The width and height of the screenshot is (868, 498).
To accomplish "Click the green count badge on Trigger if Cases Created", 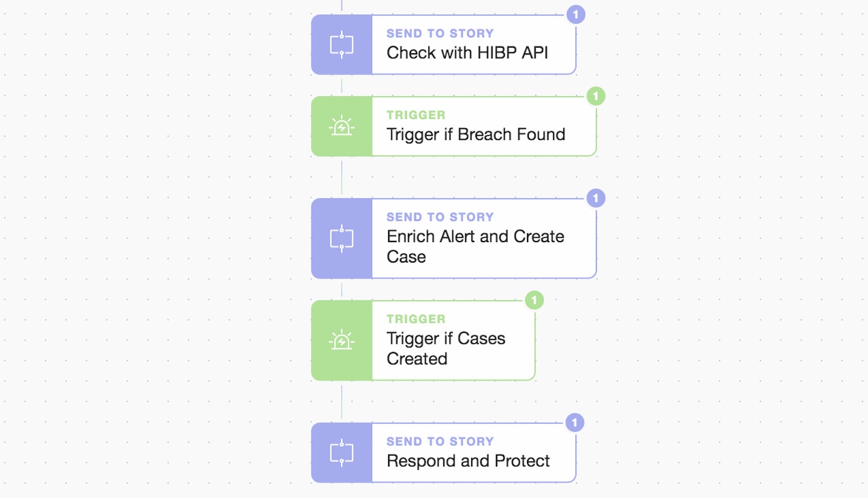I will point(534,300).
